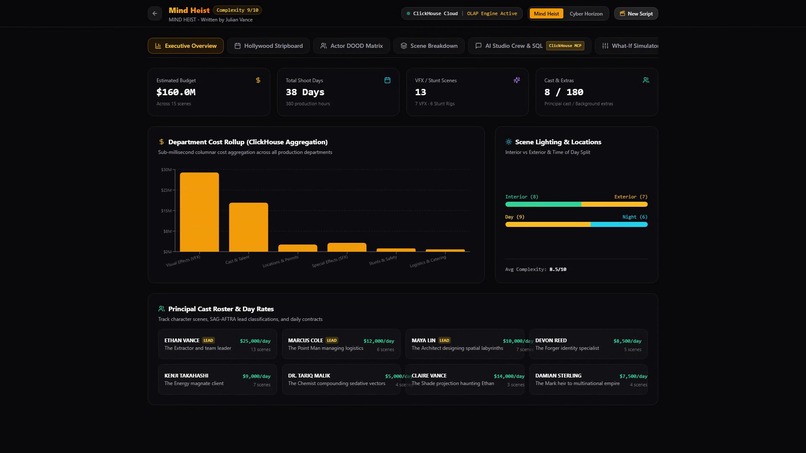
Task: Open the Executive Overview tab
Action: pyautogui.click(x=186, y=46)
